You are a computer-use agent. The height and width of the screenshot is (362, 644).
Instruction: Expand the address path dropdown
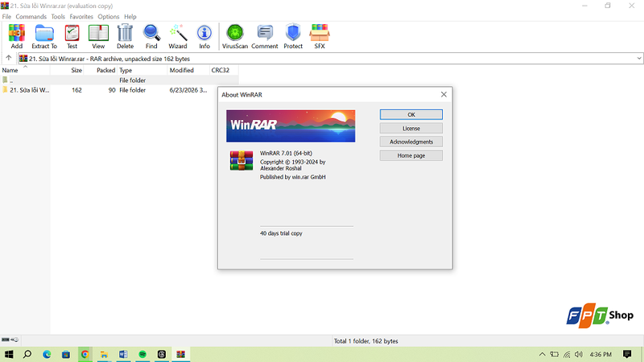click(639, 58)
